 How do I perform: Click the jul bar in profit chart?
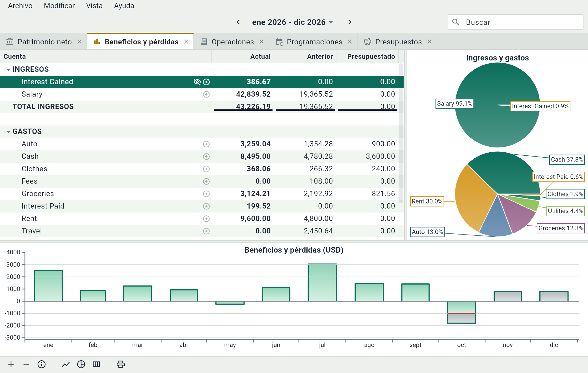pyautogui.click(x=322, y=282)
